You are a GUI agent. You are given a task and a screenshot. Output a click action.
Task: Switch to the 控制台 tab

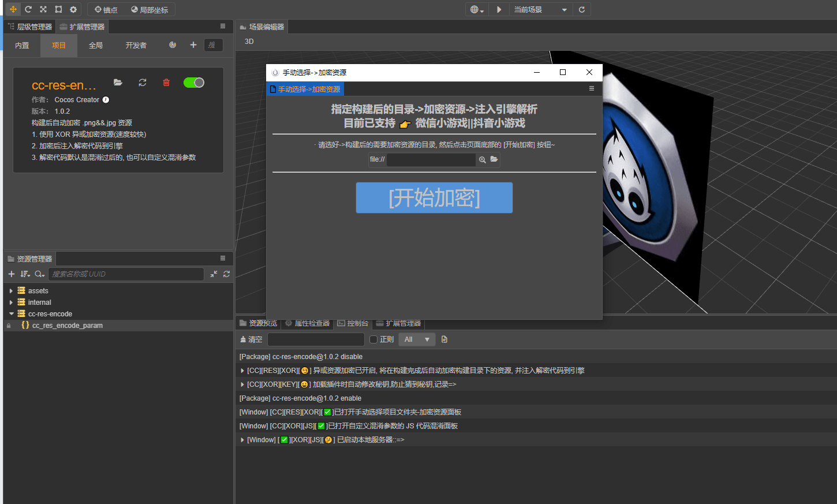353,323
